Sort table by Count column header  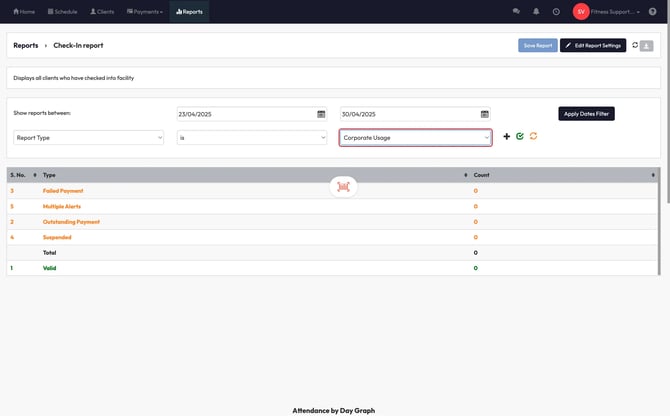(x=481, y=175)
